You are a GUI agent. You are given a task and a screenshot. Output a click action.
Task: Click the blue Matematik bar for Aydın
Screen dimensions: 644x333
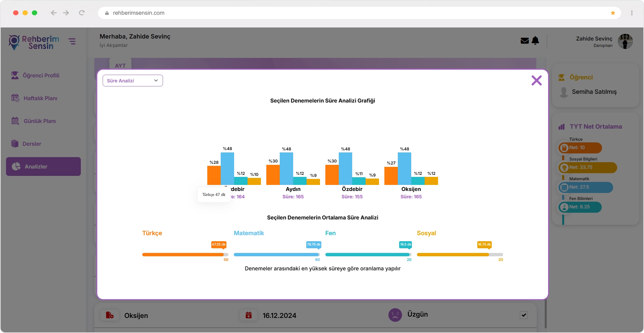286,169
